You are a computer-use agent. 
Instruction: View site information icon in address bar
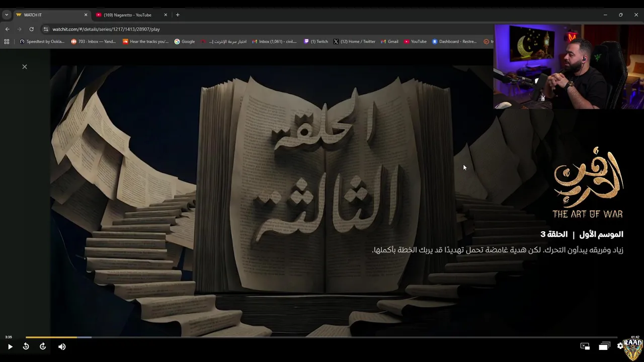point(46,29)
